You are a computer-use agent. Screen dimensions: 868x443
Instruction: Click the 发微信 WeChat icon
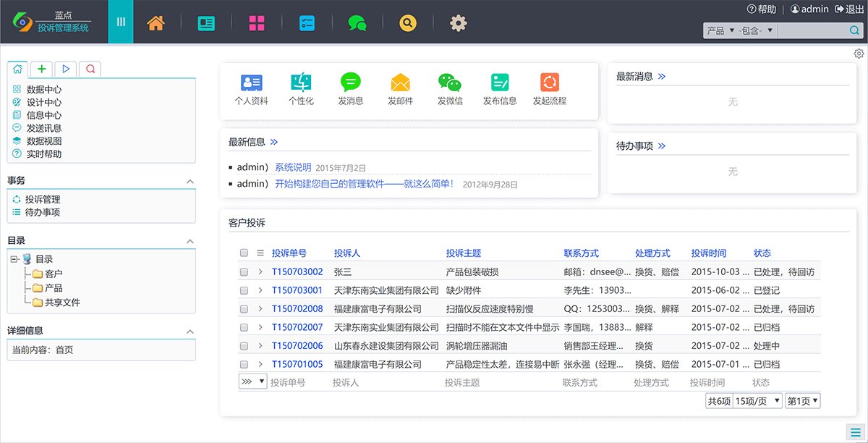point(449,83)
